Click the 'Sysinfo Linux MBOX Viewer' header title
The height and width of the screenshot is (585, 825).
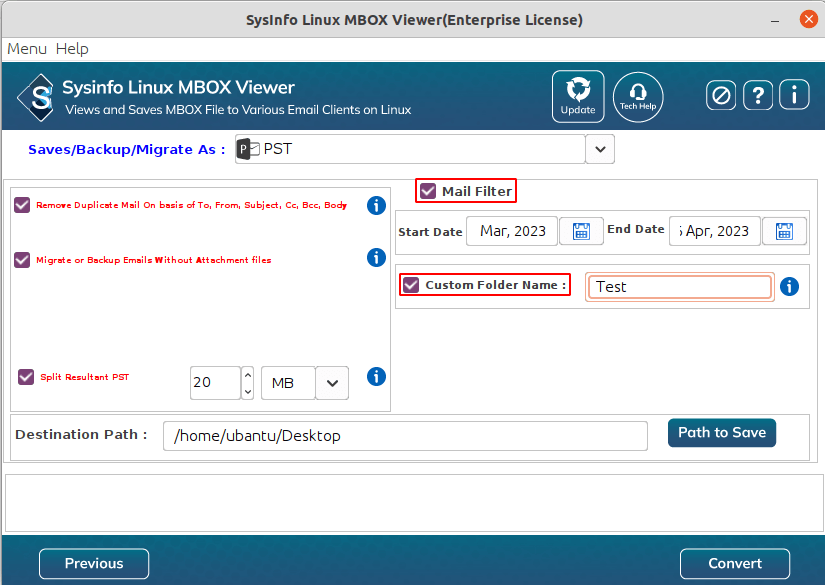pyautogui.click(x=178, y=87)
